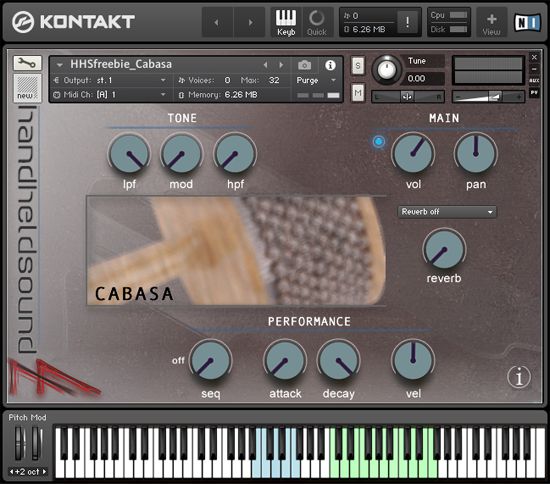Select previous preset arrow beside HHSfreebie_Cabasa
This screenshot has height=484, width=550.
point(266,65)
